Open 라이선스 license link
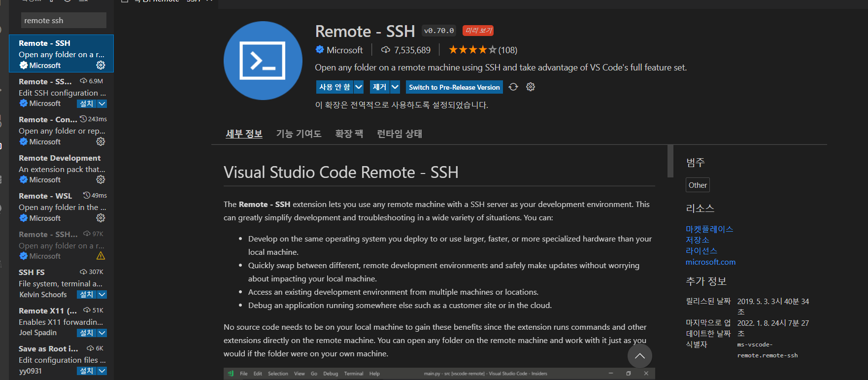The width and height of the screenshot is (868, 380). (701, 250)
